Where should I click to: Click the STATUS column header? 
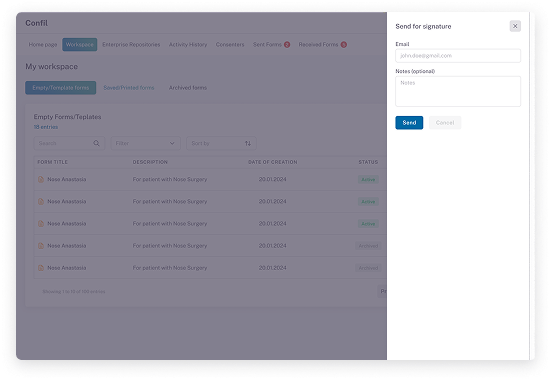tap(368, 162)
